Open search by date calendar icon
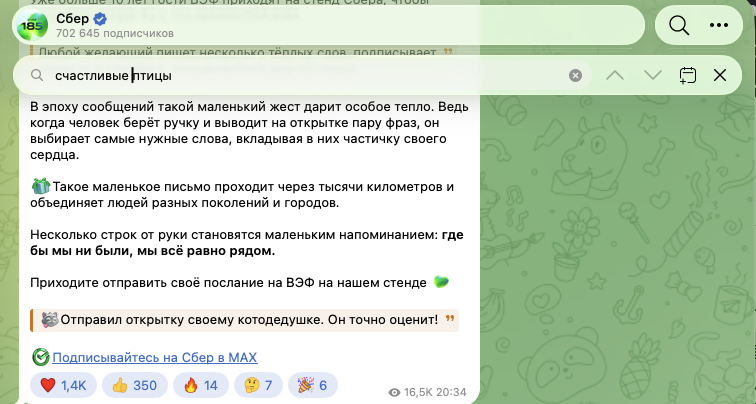Screen dimensions: 756x404 click(688, 75)
